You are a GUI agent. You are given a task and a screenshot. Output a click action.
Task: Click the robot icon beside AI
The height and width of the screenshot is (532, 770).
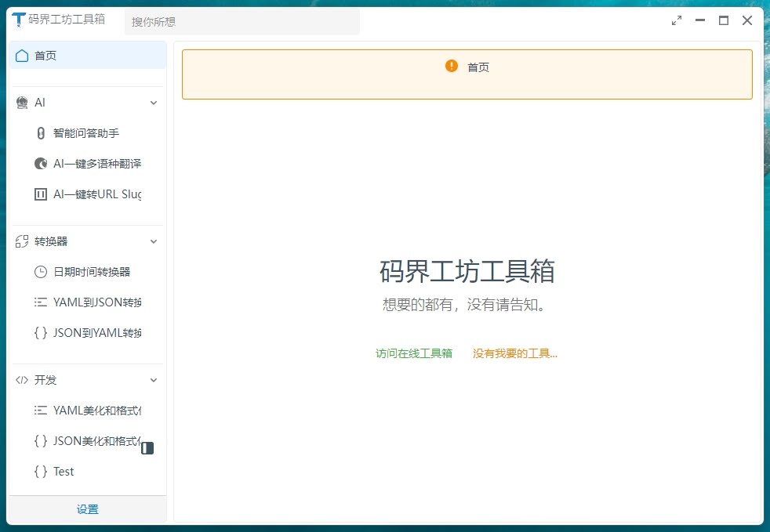tap(22, 103)
